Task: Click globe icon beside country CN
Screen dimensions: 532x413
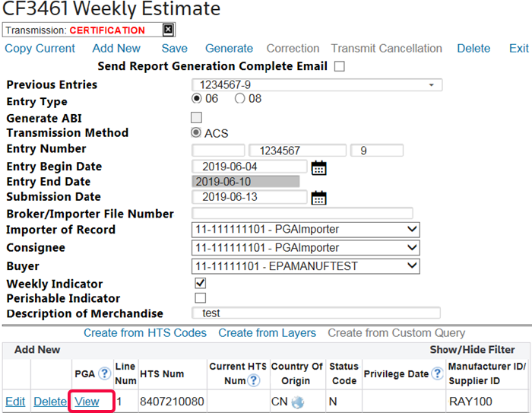Action: [298, 402]
